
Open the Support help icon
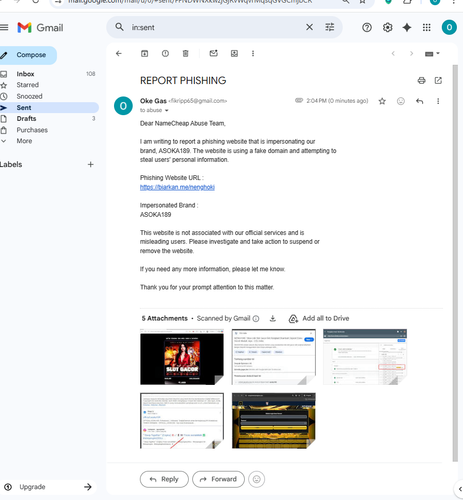[x=367, y=27]
